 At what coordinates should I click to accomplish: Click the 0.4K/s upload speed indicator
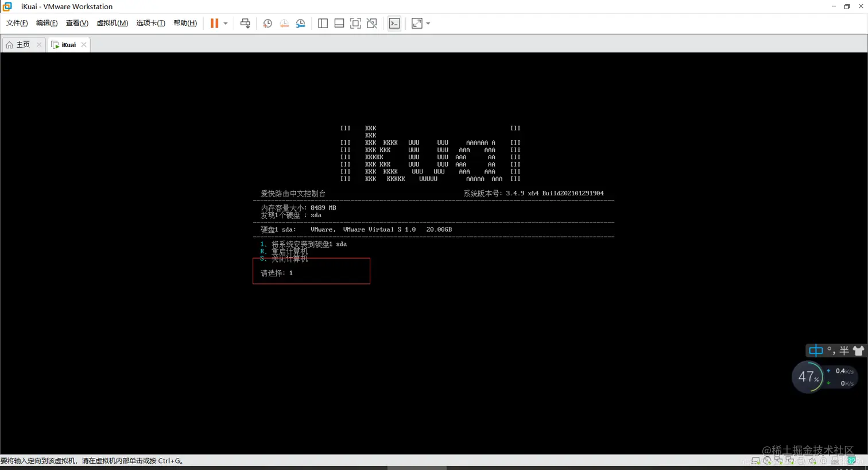coord(840,371)
